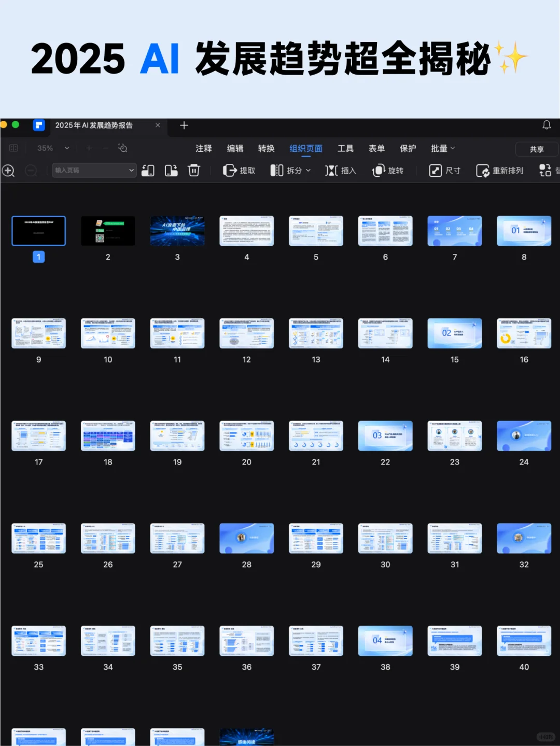Click the 旋转 rotate tool
This screenshot has width=560, height=746.
[388, 171]
